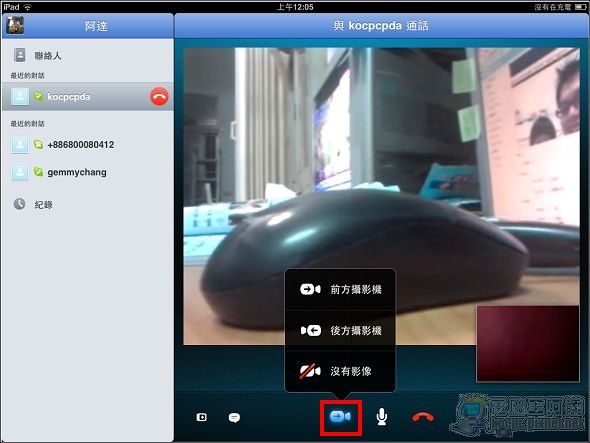
Task: Click the rear camera arrow icon
Action: point(310,330)
